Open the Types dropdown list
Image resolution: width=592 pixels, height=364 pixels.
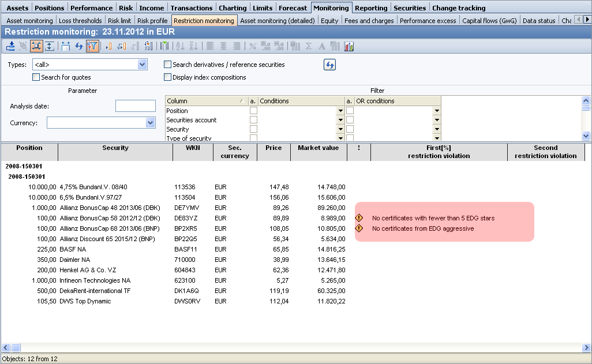pos(143,65)
